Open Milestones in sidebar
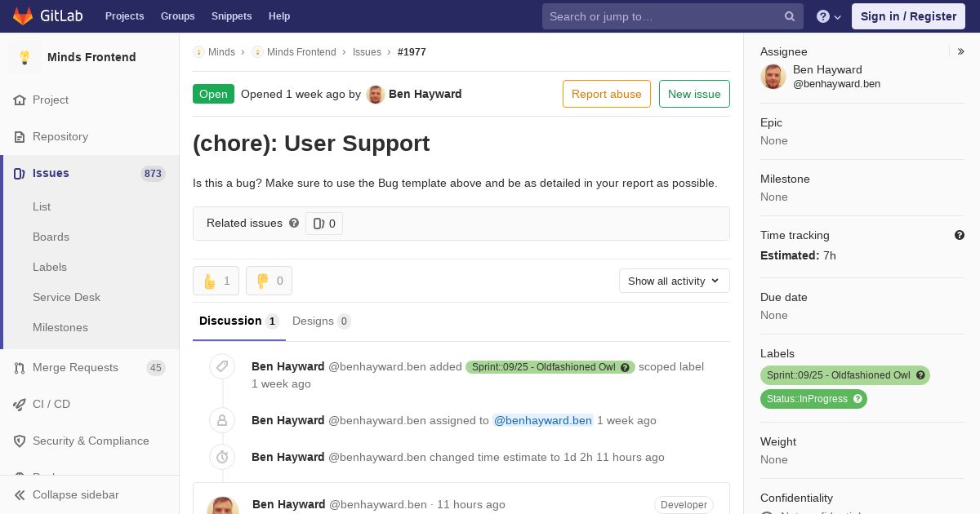This screenshot has width=980, height=514. click(x=60, y=327)
